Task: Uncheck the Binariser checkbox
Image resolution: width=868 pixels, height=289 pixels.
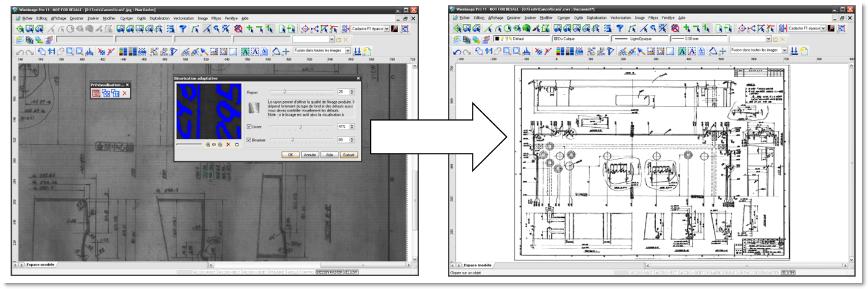Action: click(249, 140)
